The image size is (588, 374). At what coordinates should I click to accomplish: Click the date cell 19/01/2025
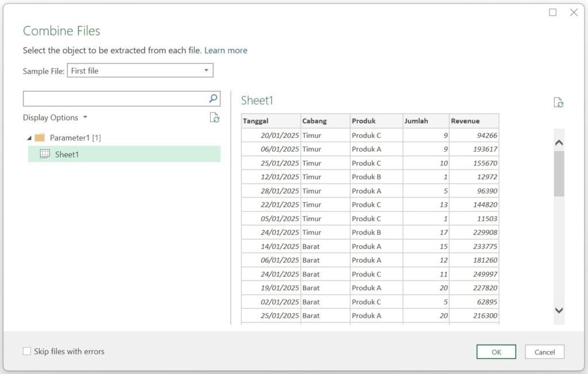pyautogui.click(x=271, y=288)
